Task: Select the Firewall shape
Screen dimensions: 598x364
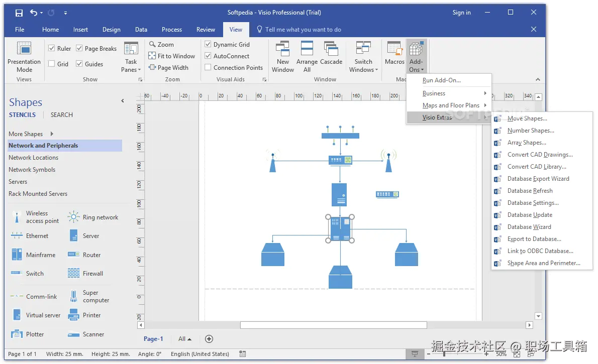Action: coord(85,273)
